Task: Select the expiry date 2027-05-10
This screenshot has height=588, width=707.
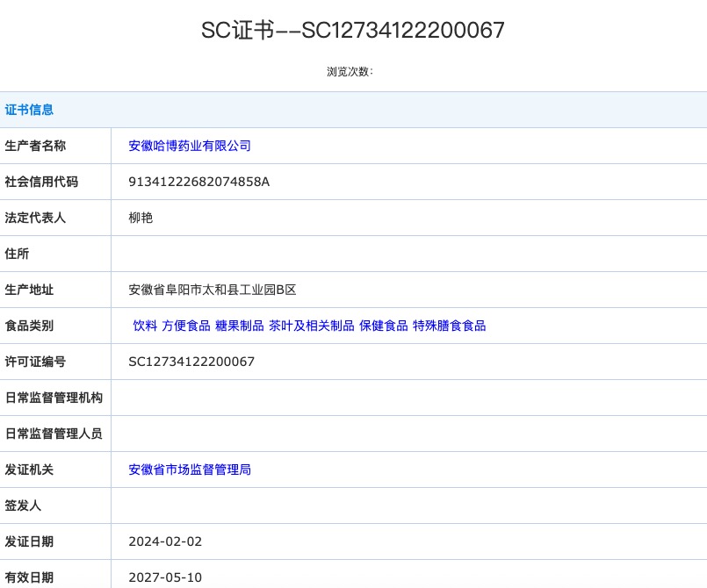Action: (165, 577)
